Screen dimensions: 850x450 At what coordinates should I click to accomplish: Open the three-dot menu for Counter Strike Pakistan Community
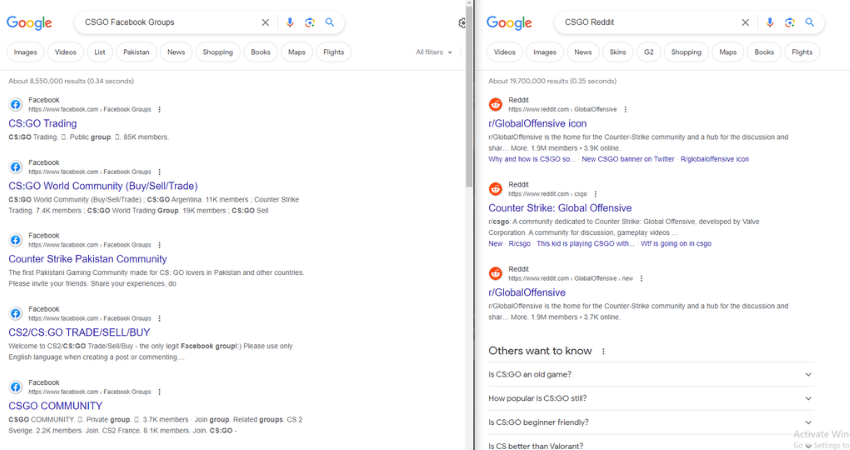159,245
